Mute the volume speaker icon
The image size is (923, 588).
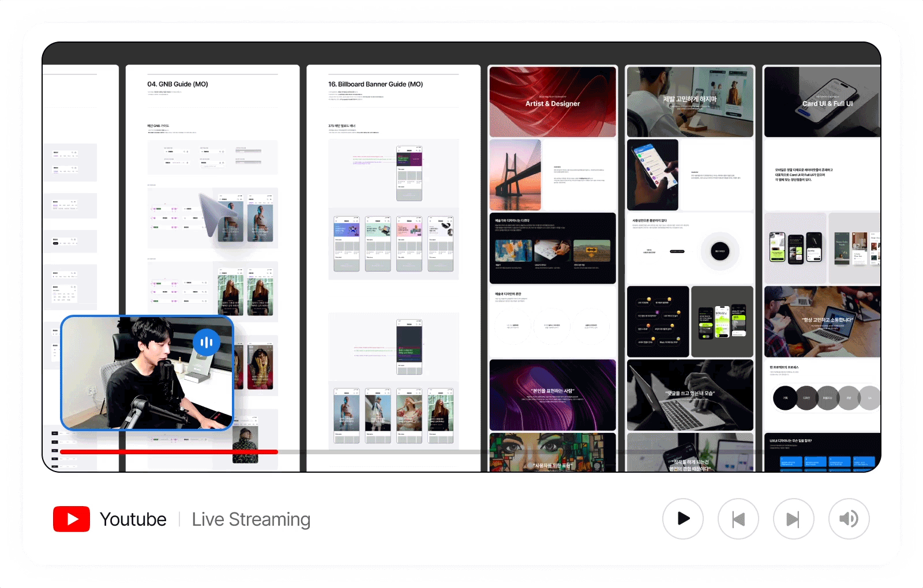[x=849, y=519]
